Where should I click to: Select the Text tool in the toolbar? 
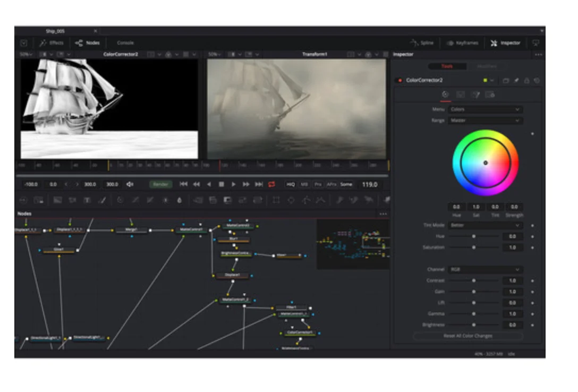pyautogui.click(x=87, y=200)
